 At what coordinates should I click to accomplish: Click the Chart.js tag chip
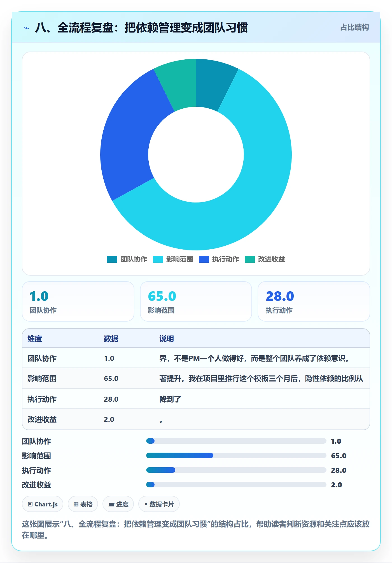pyautogui.click(x=43, y=504)
